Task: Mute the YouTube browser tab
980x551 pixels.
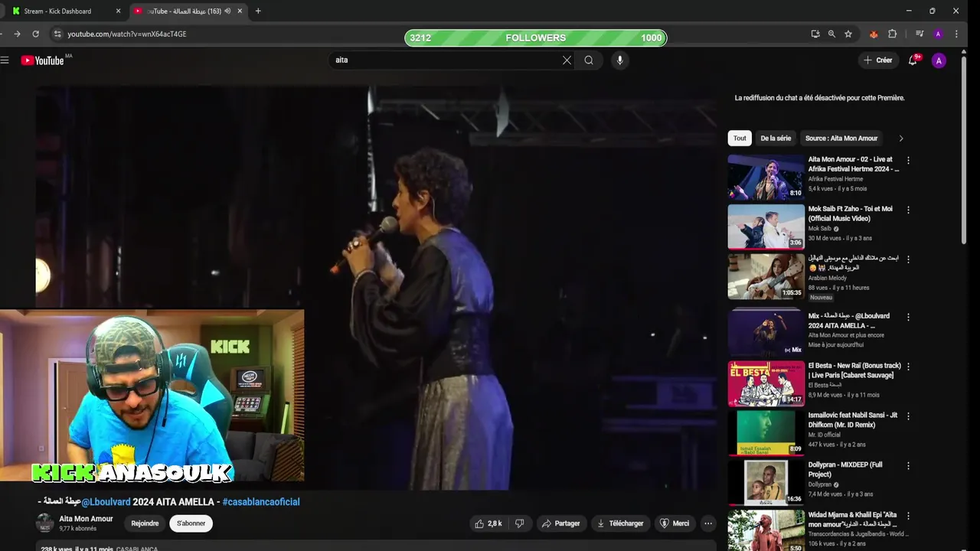Action: click(227, 11)
